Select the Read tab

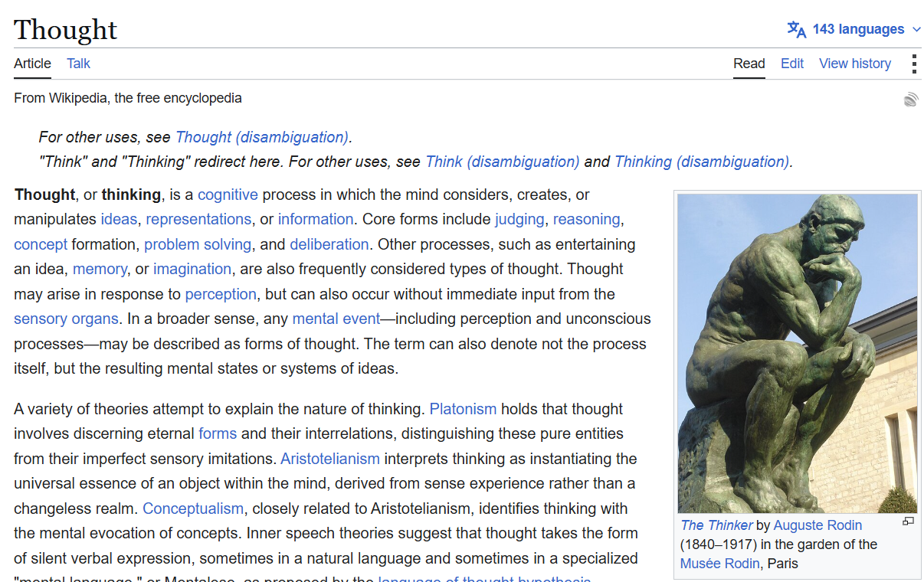(x=749, y=64)
